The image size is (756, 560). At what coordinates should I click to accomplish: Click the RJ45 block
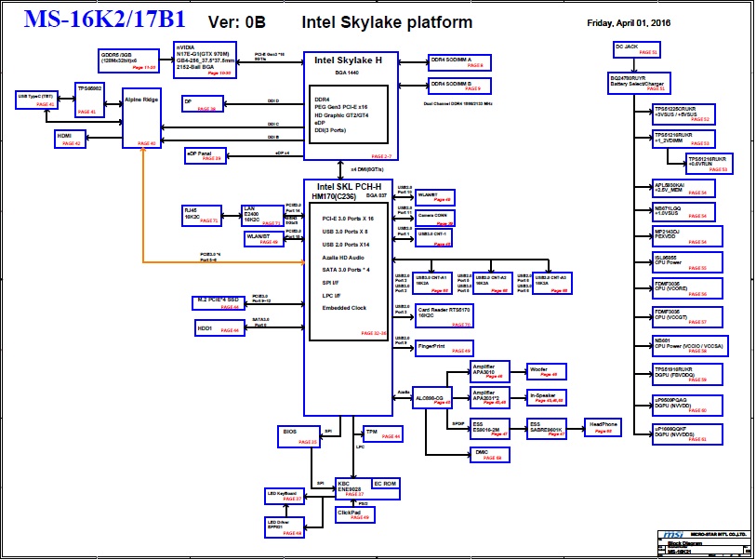click(x=202, y=216)
